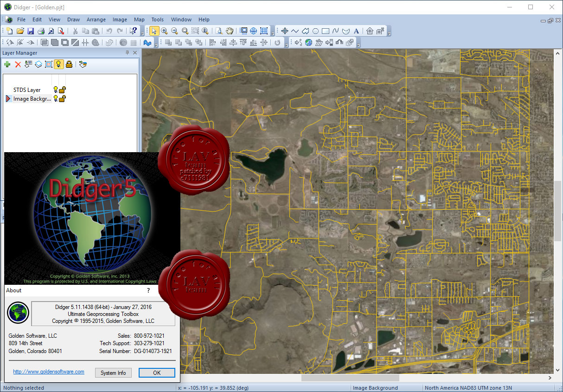Click the 'Image Background' status bar entry
Image resolution: width=563 pixels, height=392 pixels.
click(375, 388)
